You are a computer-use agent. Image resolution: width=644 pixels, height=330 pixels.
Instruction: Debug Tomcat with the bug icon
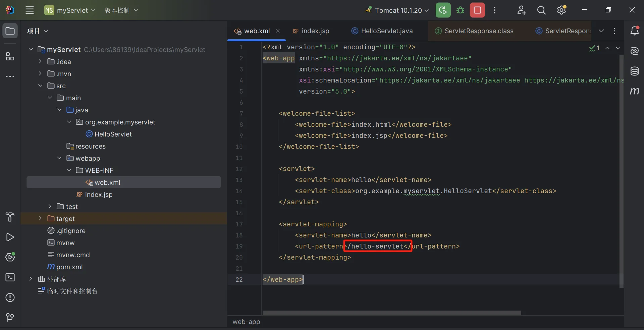coord(460,10)
